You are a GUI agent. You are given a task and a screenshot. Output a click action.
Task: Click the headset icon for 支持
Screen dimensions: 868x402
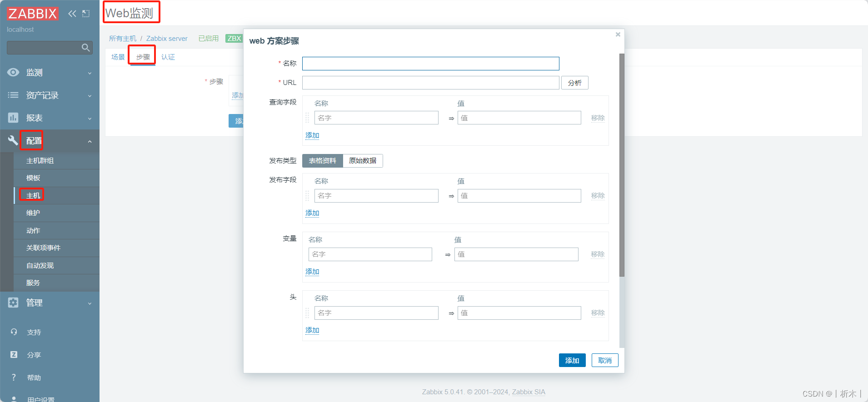(14, 332)
